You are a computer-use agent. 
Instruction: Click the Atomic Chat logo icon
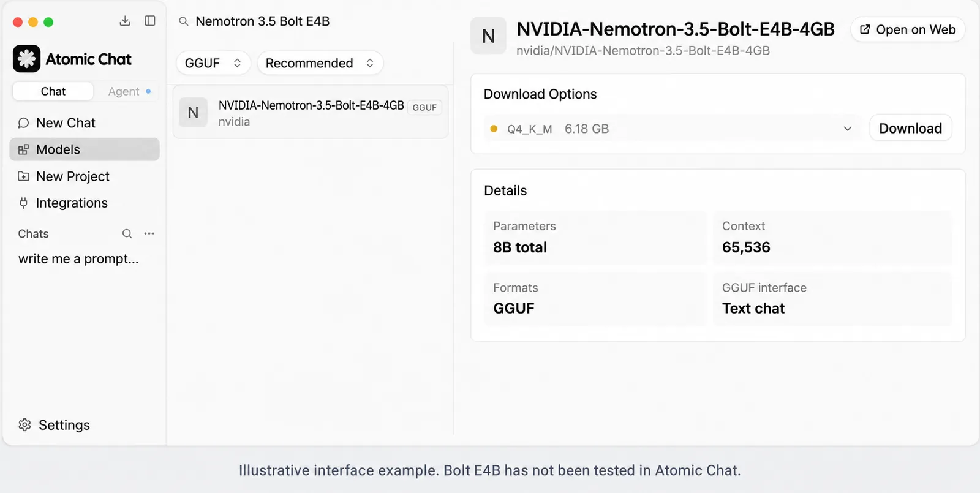(x=26, y=59)
